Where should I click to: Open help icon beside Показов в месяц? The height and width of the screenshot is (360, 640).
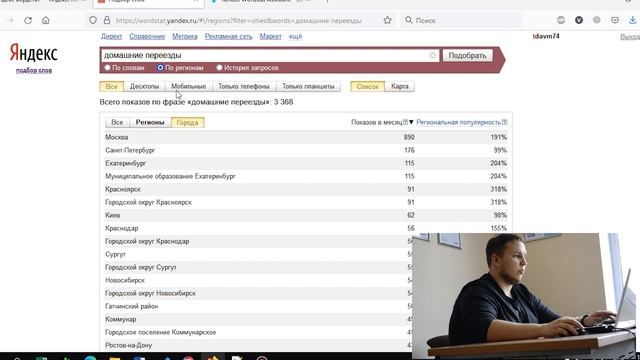405,122
